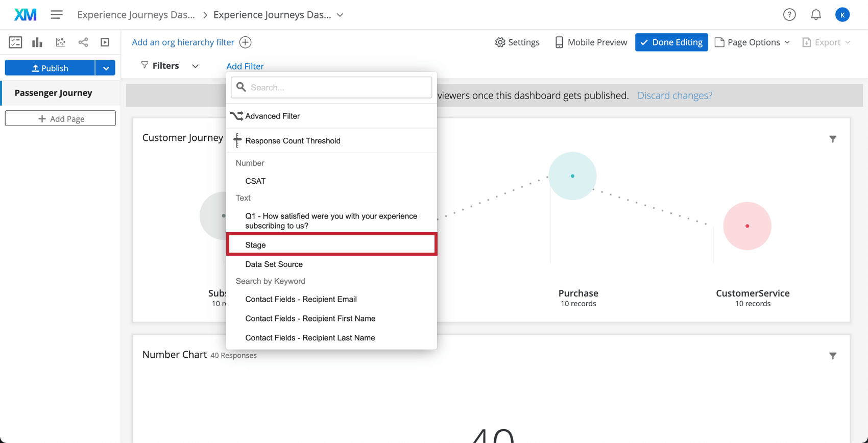
Task: Open the user account avatar K
Action: tap(842, 15)
